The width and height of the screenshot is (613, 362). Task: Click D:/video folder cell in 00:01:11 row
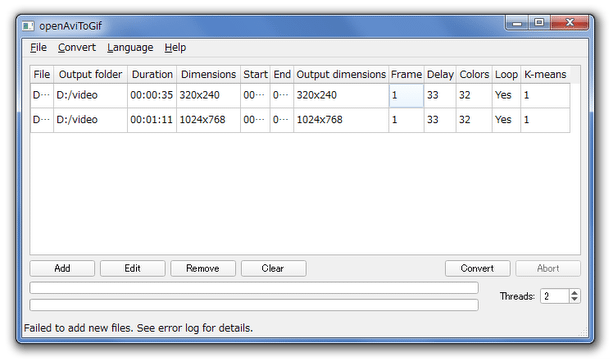(90, 120)
